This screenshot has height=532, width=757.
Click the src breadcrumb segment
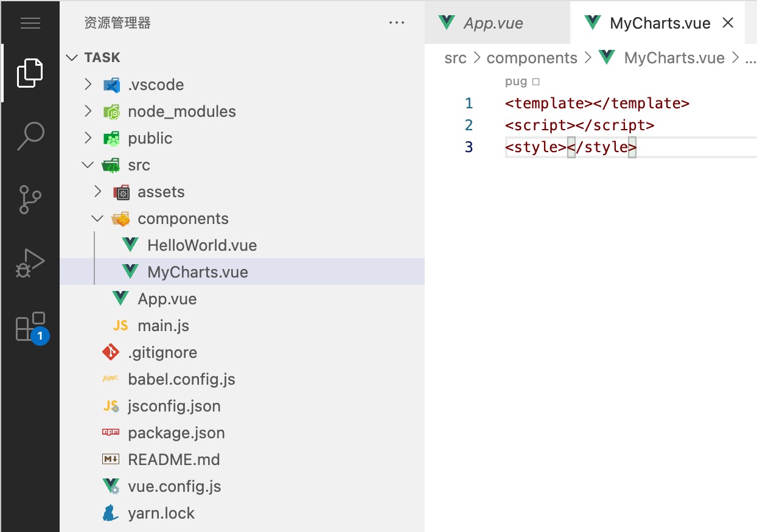pos(455,58)
